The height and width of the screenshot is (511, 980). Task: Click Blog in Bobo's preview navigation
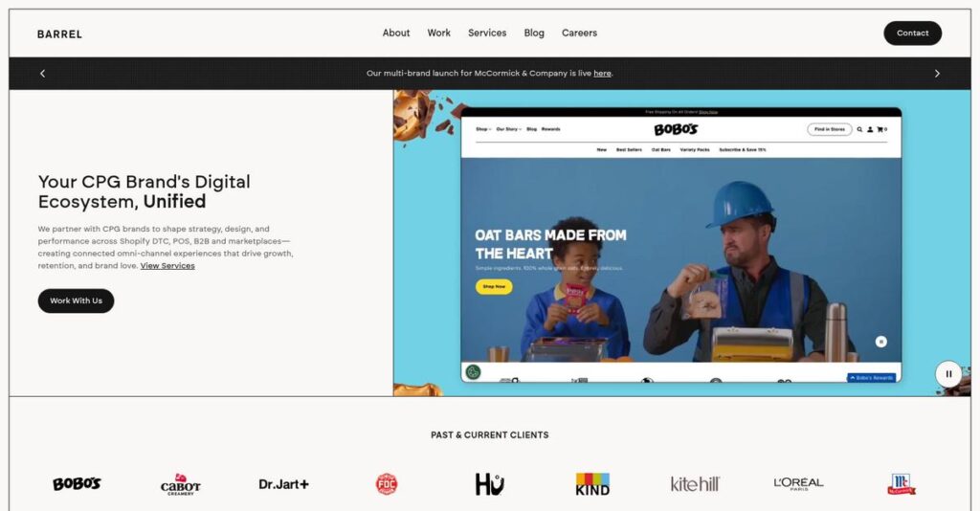(x=531, y=129)
